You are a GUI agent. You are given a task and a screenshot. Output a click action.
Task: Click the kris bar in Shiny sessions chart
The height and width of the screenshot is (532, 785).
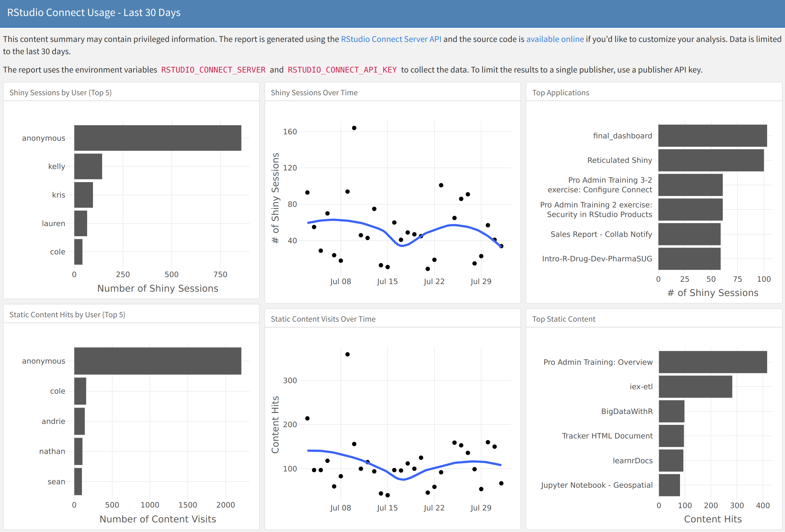[x=83, y=195]
